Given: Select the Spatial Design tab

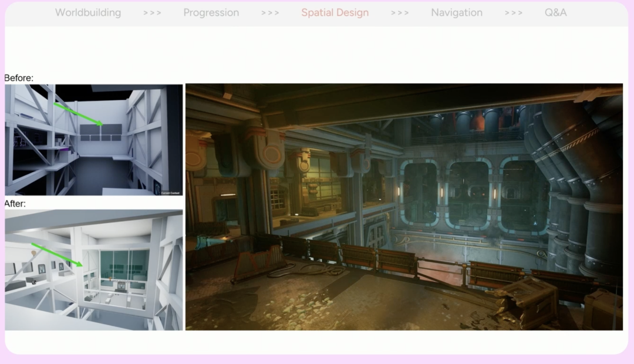Looking at the screenshot, I should coord(335,12).
